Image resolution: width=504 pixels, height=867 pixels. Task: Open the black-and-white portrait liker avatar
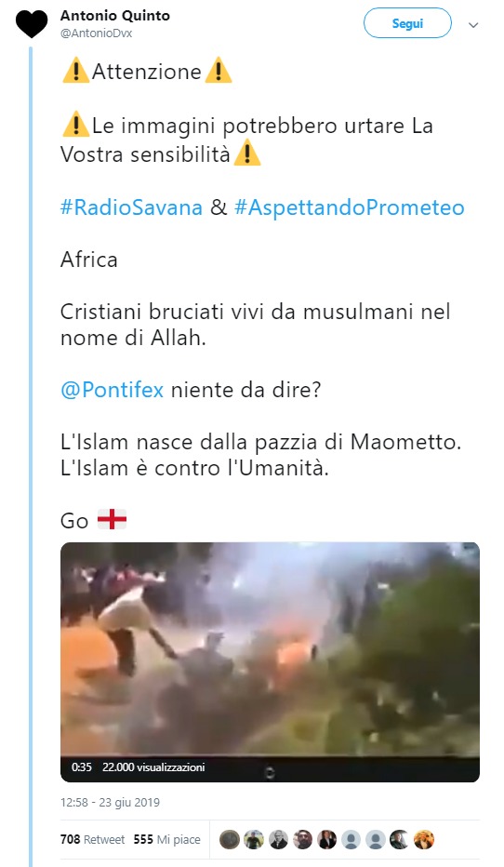[x=278, y=839]
